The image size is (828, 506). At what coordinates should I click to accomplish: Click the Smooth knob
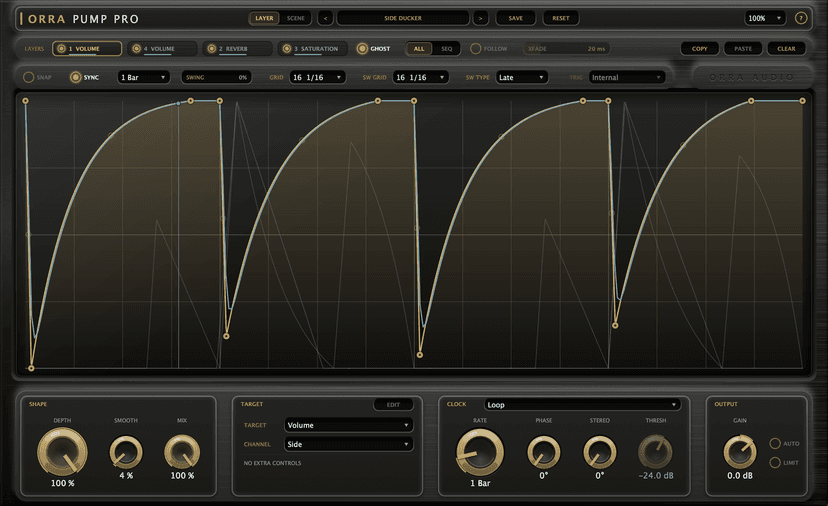[126, 452]
